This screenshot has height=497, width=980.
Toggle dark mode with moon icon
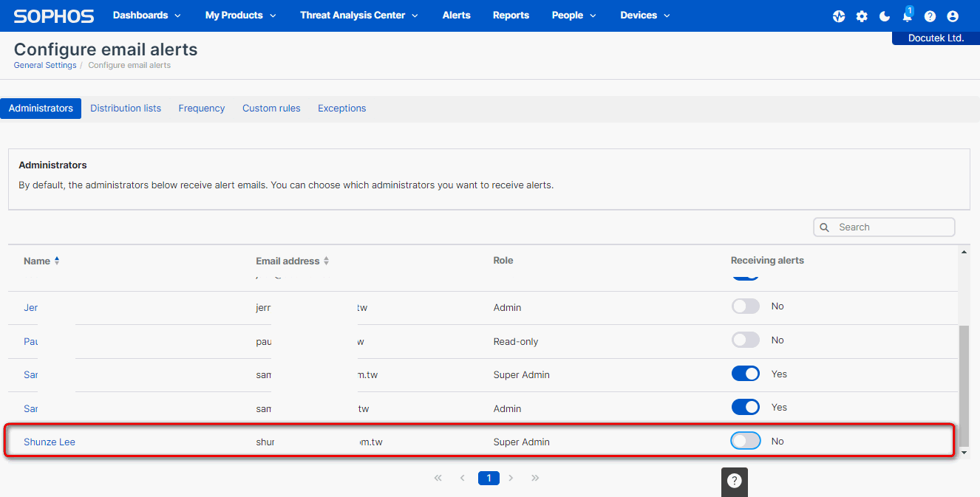(885, 16)
